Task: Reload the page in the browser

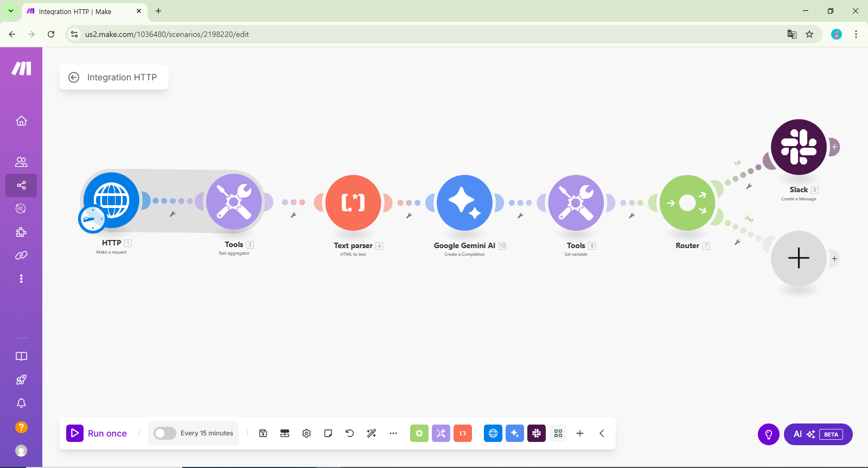Action: pyautogui.click(x=51, y=34)
